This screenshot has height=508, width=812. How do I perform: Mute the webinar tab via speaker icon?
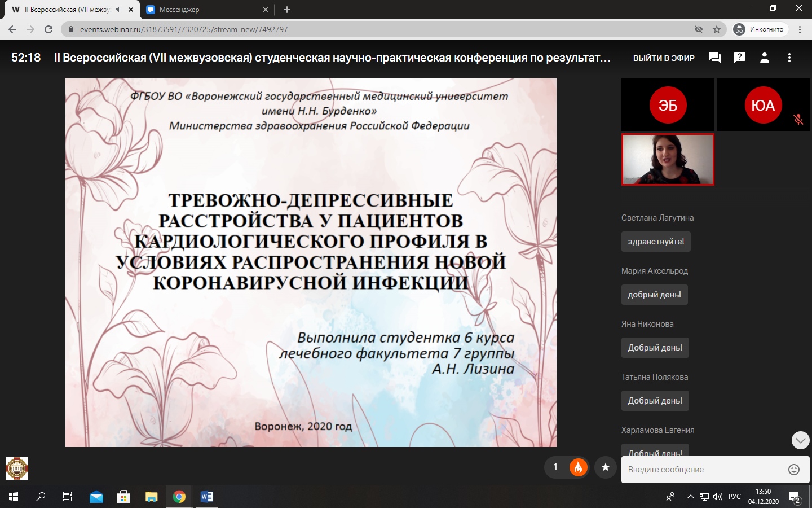click(x=119, y=10)
